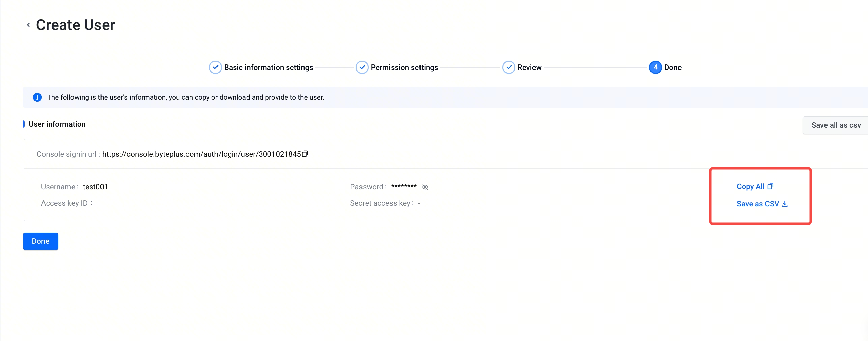Reveal the hidden password with eye icon
This screenshot has height=341, width=868.
(x=425, y=187)
